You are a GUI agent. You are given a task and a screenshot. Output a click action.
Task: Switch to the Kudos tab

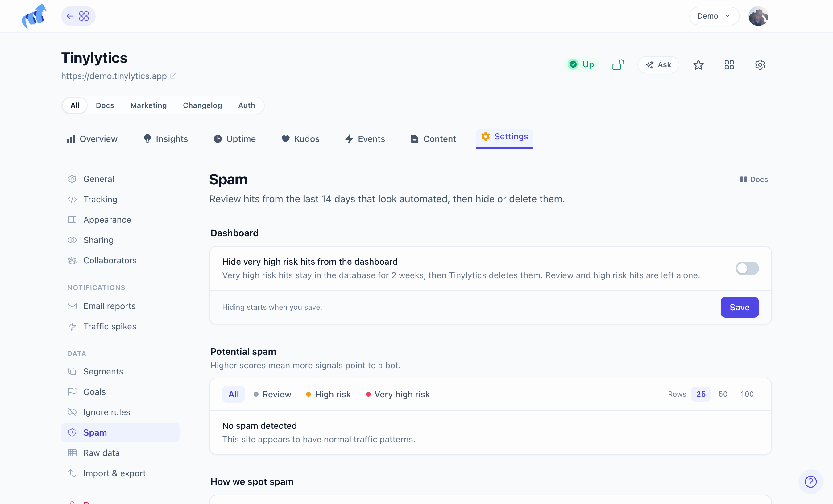coord(300,138)
